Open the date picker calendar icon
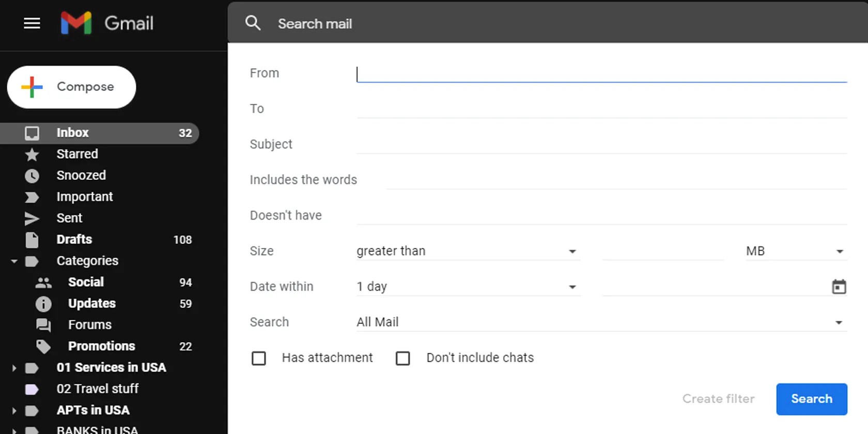 point(839,287)
